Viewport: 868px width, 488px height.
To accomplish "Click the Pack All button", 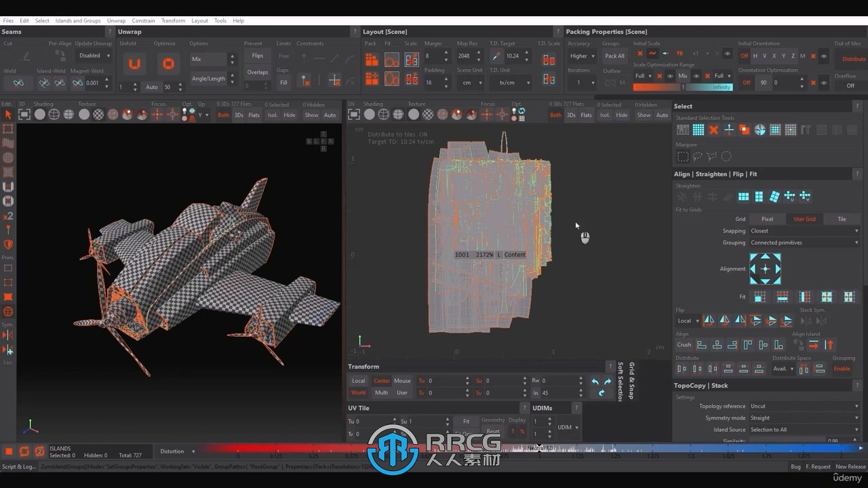I will click(x=615, y=56).
